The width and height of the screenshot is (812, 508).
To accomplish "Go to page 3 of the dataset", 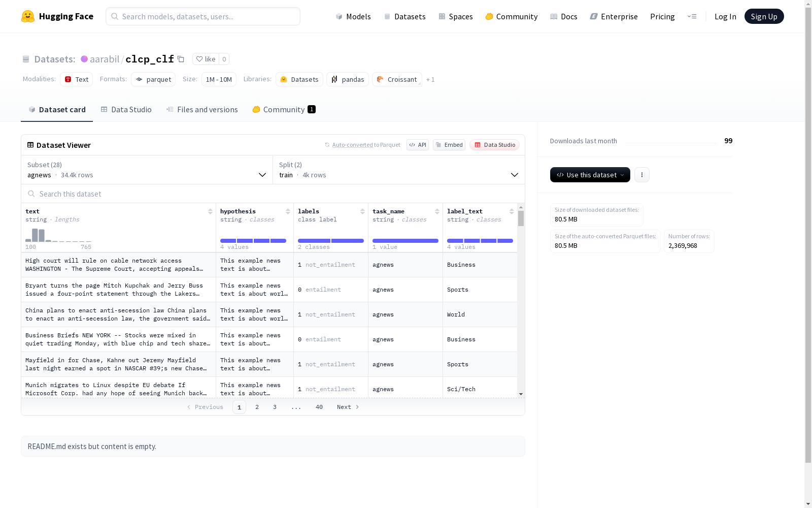I will pos(275,407).
